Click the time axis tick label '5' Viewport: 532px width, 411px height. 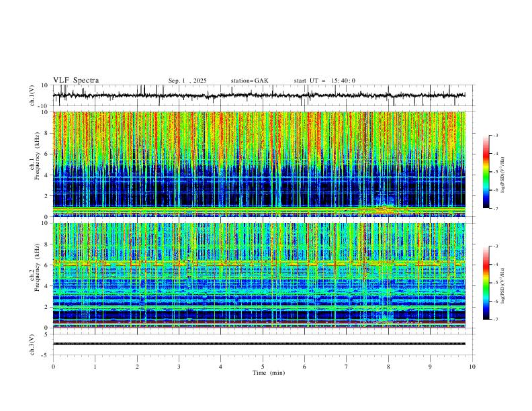[x=263, y=367]
